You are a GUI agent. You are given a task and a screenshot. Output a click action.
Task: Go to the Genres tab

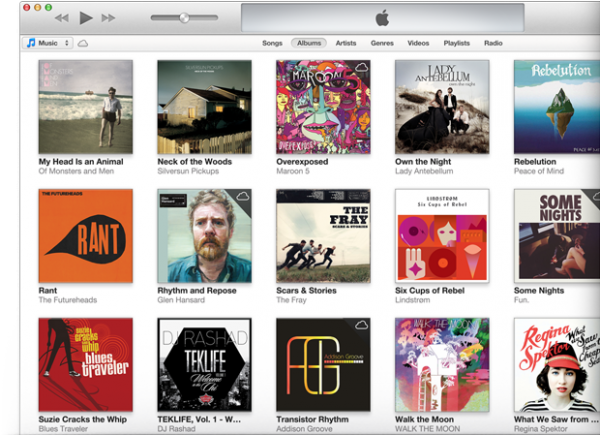tap(382, 43)
